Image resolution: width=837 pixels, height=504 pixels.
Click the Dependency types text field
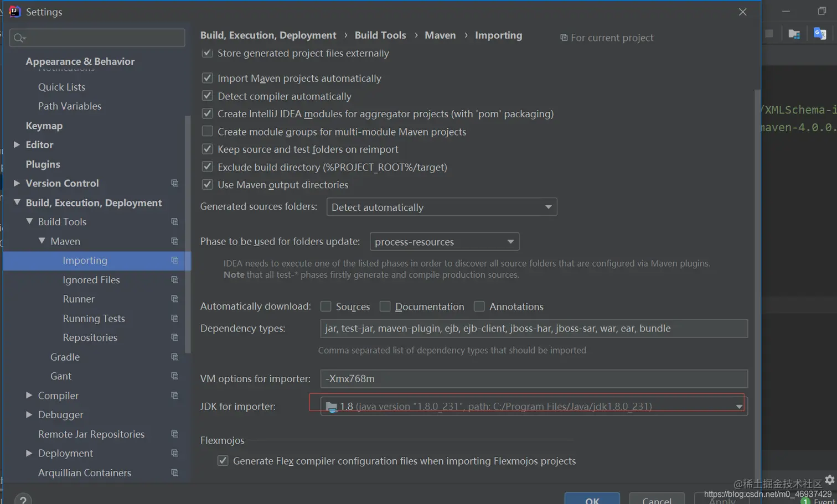(x=534, y=328)
